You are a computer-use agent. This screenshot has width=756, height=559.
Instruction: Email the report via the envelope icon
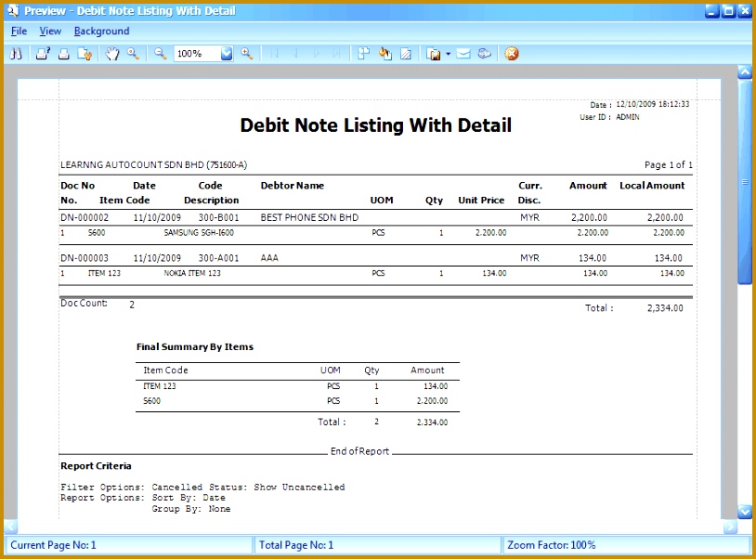tap(463, 53)
